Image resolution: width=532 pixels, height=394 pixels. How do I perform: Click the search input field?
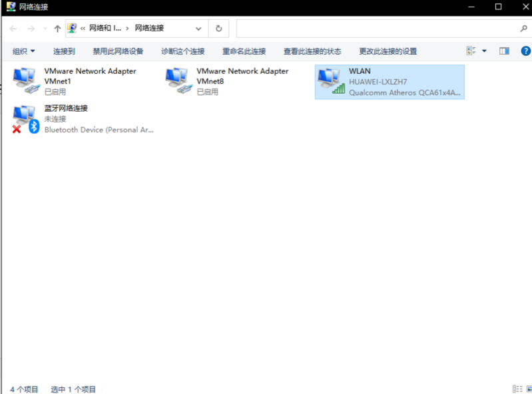(376, 29)
